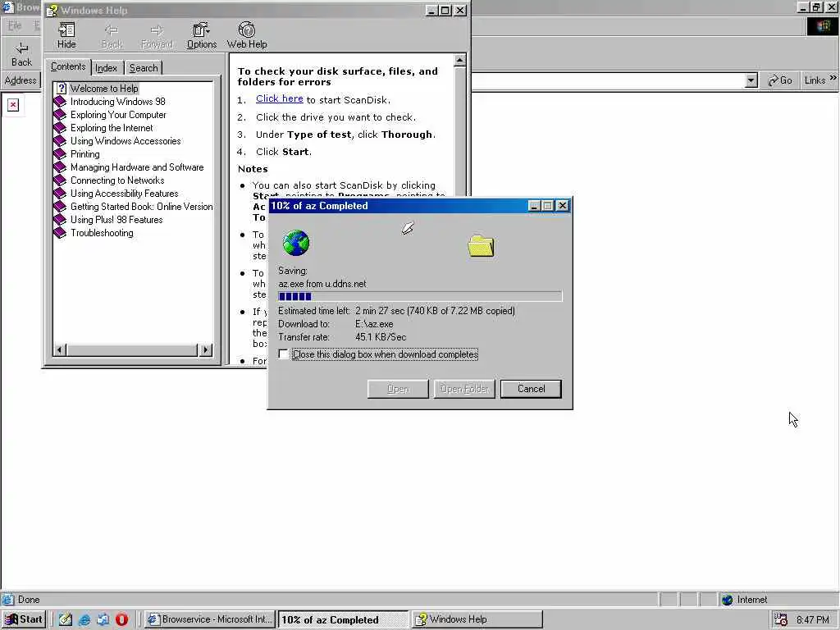The height and width of the screenshot is (630, 840).
Task: Click the help topic scroll up arrow
Action: tap(459, 60)
